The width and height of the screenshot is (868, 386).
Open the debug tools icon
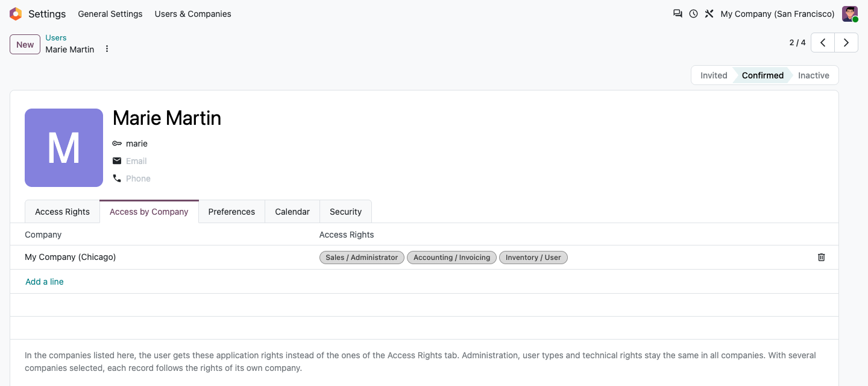tap(709, 14)
